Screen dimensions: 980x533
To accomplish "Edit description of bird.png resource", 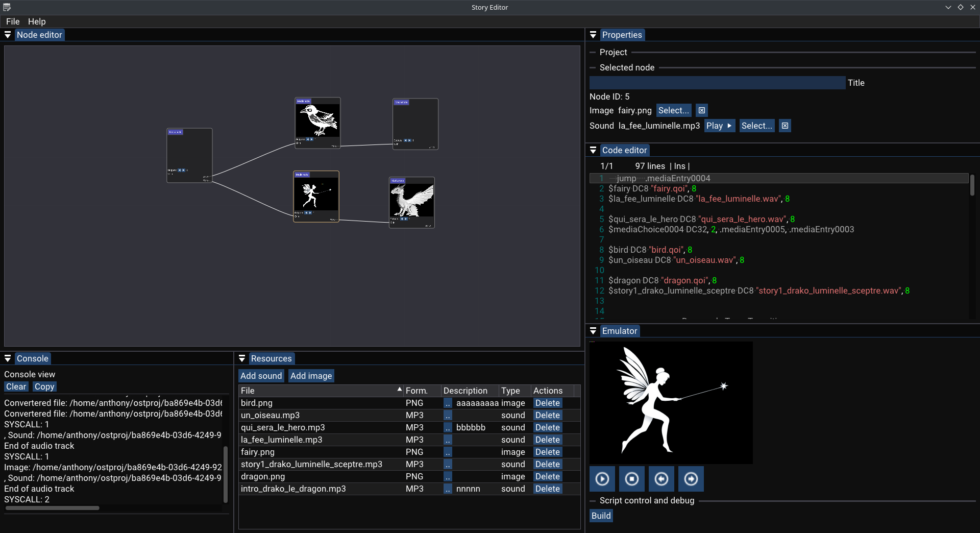I will coord(448,403).
